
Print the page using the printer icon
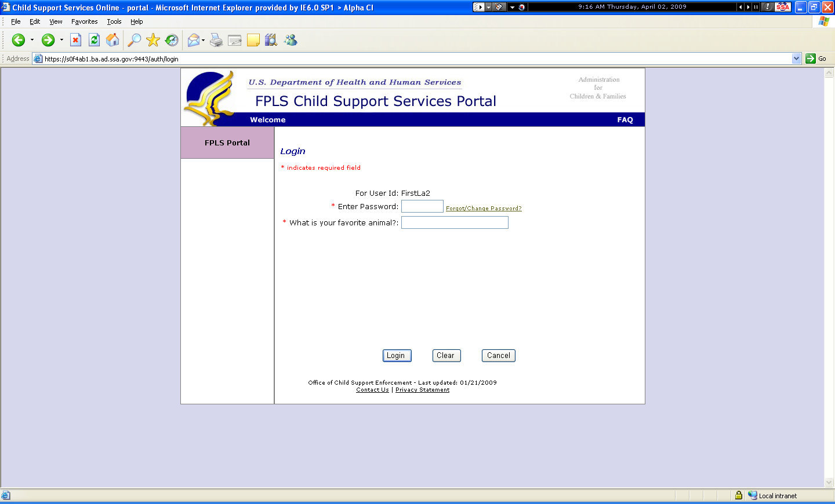(216, 40)
